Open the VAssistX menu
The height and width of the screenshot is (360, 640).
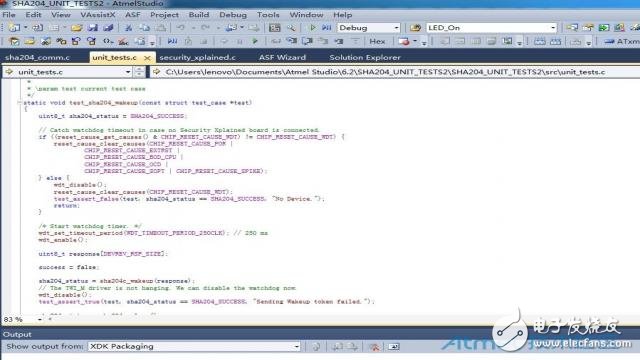[98, 15]
